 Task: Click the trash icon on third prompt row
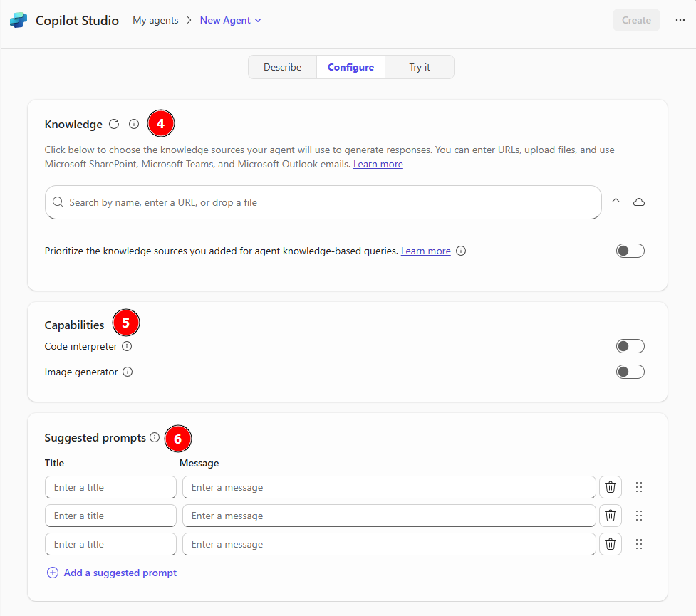coord(611,544)
